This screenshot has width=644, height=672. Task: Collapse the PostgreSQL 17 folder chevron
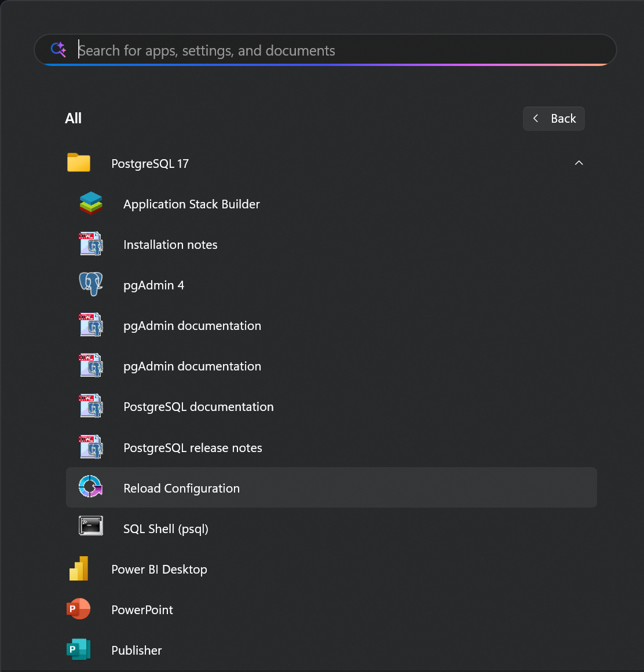click(579, 163)
